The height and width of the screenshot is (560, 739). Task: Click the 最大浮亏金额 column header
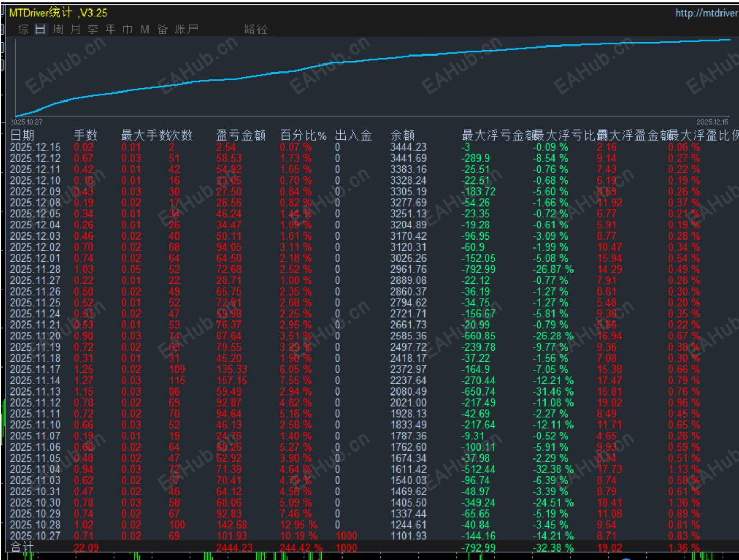498,135
